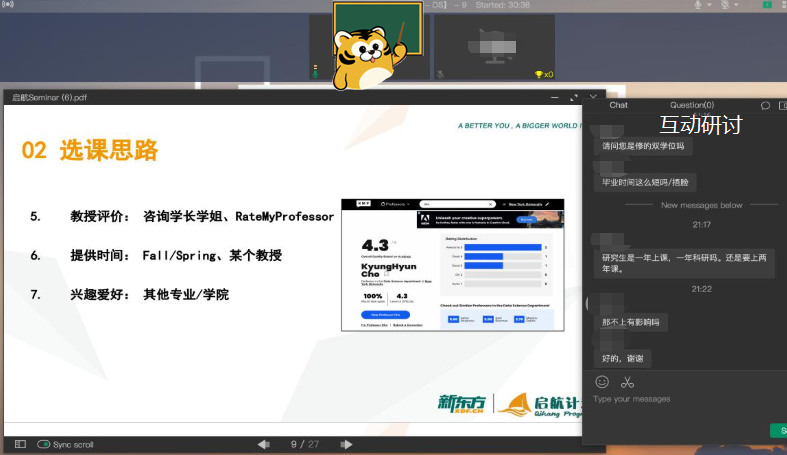Click the 启航计划 sailboat logo on slide
Image resolution: width=787 pixels, height=455 pixels.
[x=541, y=405]
